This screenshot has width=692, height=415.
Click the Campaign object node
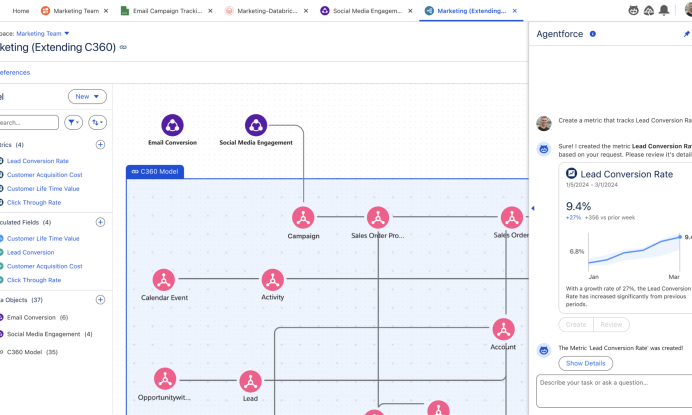(x=303, y=217)
